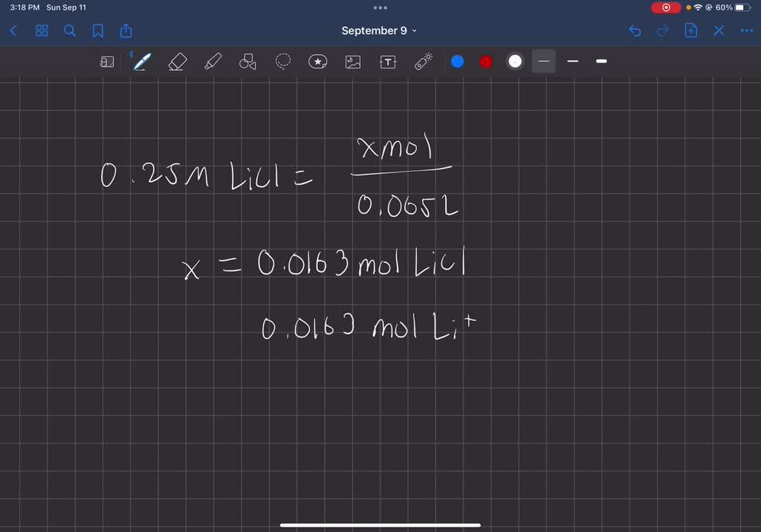Open the Shapes tool

pyautogui.click(x=247, y=62)
